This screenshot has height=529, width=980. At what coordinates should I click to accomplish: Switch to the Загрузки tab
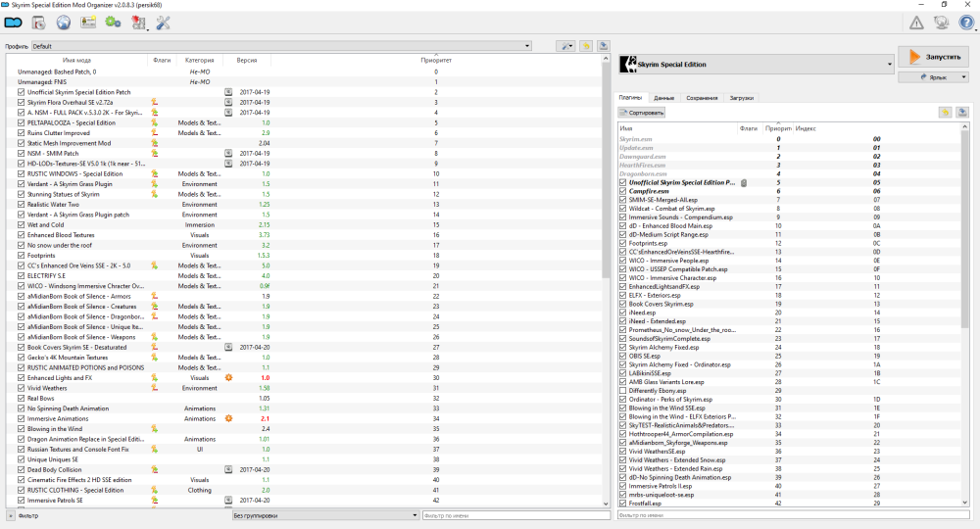coord(742,98)
